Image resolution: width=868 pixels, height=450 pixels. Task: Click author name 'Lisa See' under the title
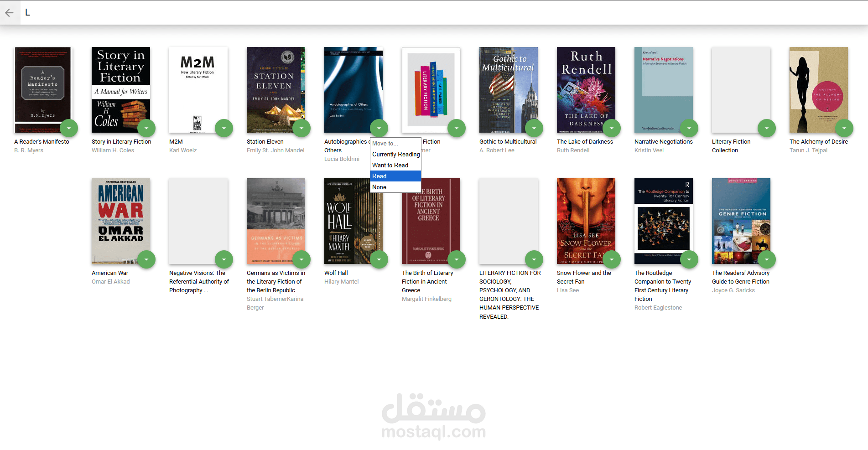(x=568, y=290)
